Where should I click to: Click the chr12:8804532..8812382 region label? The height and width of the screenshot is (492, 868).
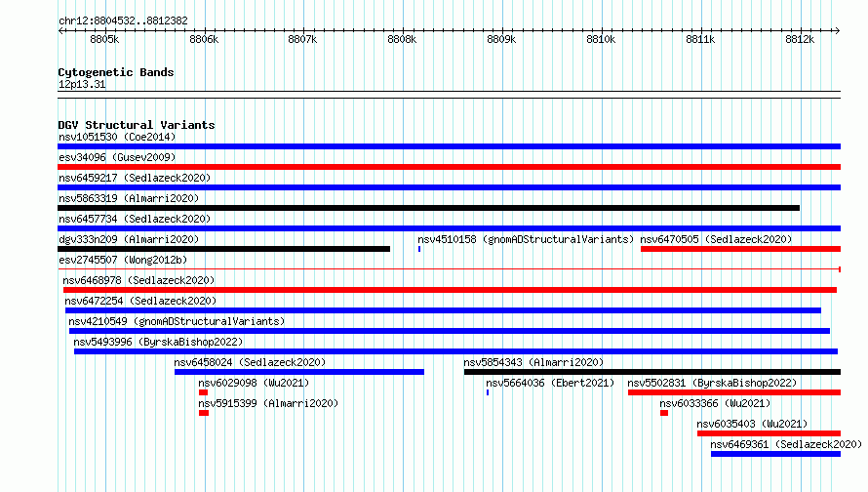(123, 21)
